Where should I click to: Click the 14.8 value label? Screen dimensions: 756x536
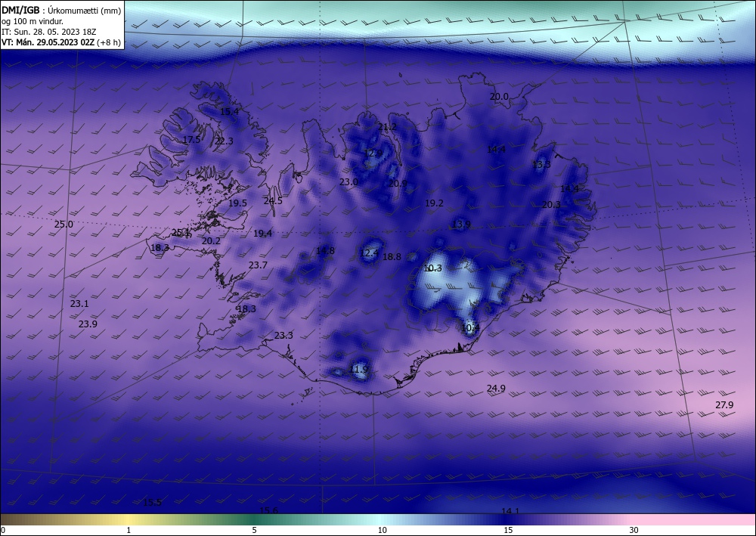coord(325,251)
